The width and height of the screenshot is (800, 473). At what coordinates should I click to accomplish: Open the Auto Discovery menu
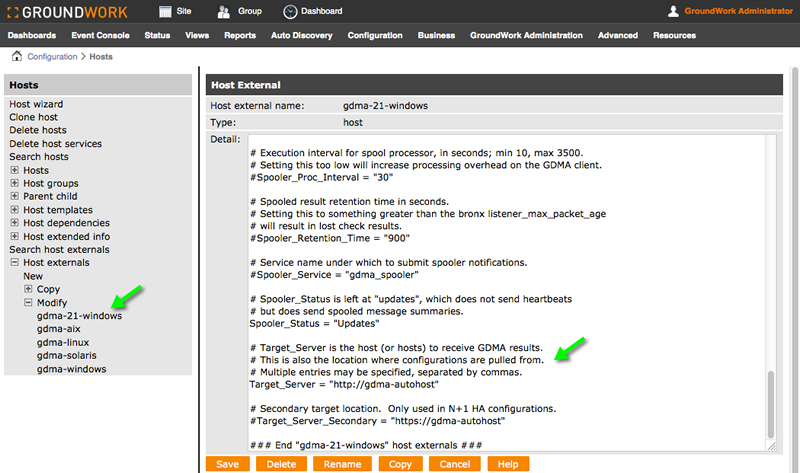[302, 35]
